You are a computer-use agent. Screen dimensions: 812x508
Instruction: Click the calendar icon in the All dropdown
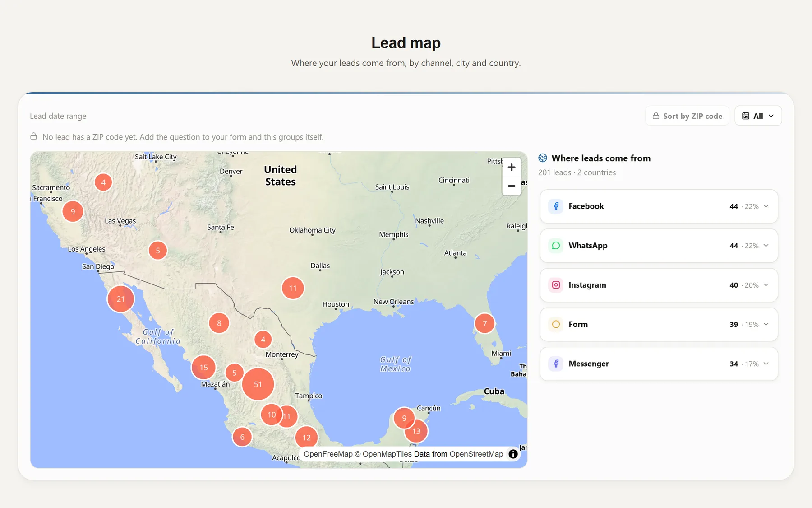pyautogui.click(x=746, y=116)
